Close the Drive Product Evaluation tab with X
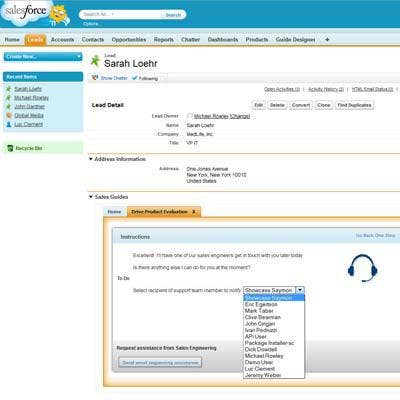This screenshot has width=400, height=400. 194,212
